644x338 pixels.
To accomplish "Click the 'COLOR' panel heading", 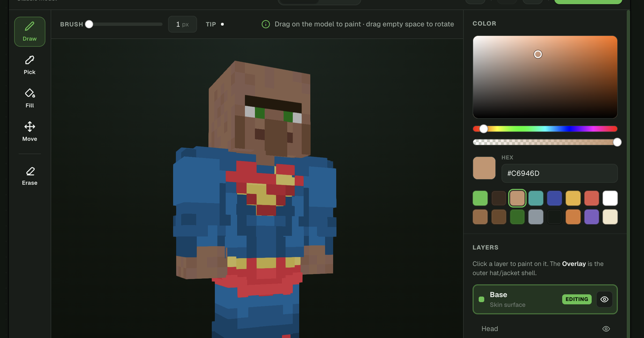I will [484, 24].
